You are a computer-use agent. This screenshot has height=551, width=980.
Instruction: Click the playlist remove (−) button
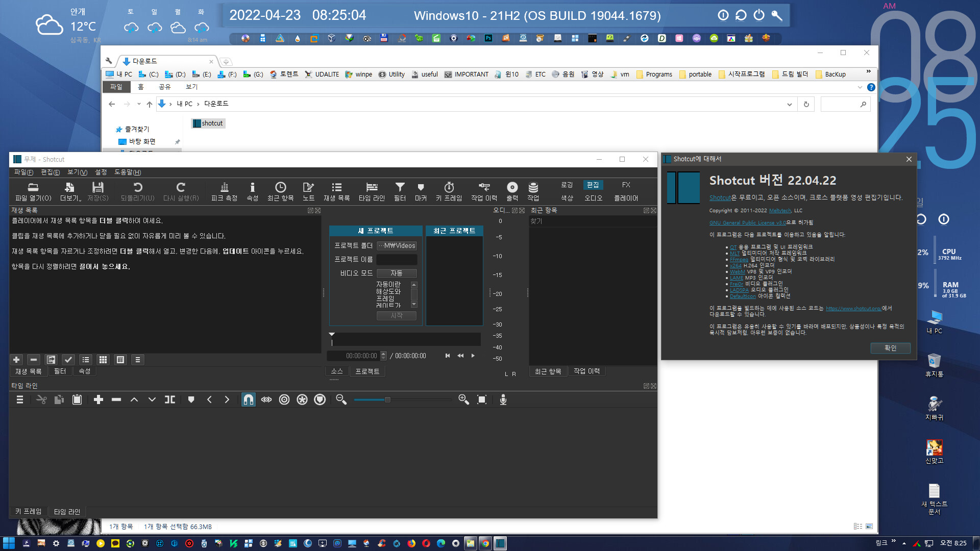pyautogui.click(x=34, y=360)
